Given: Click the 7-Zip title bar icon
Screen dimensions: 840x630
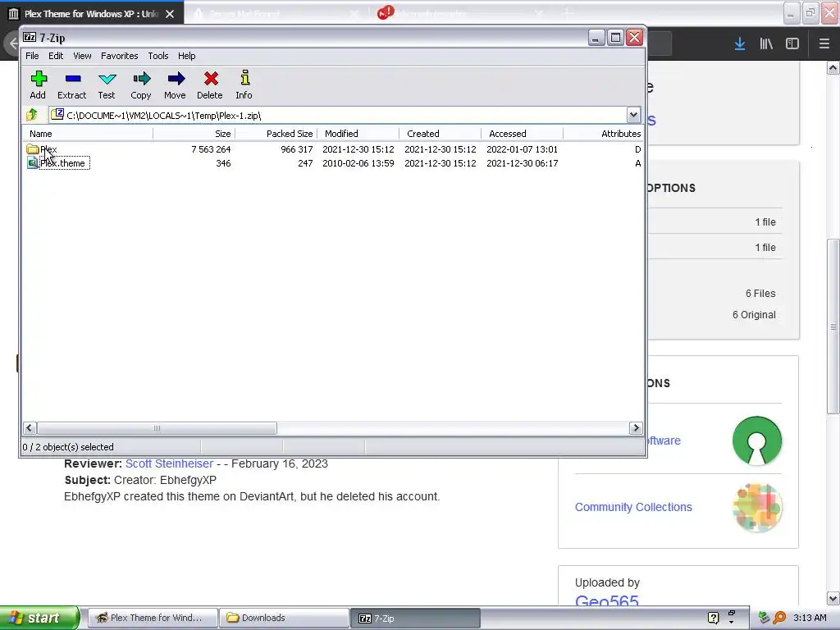Looking at the screenshot, I should point(30,38).
